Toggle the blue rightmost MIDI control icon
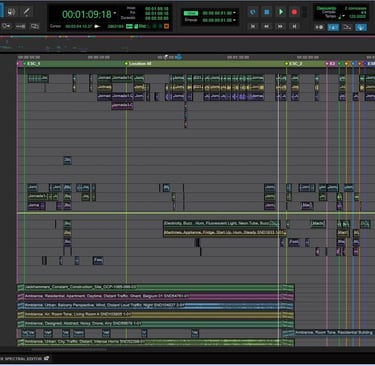This screenshot has width=375, height=366. point(361,27)
